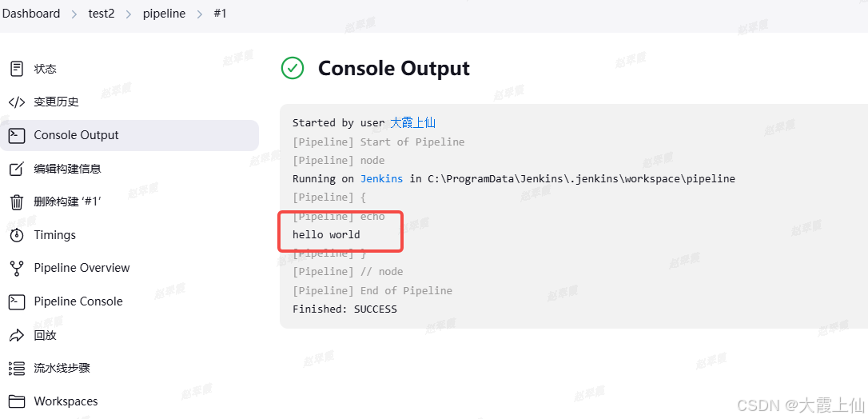This screenshot has height=419, width=868.
Task: Open the Jenkins node link
Action: tap(381, 179)
